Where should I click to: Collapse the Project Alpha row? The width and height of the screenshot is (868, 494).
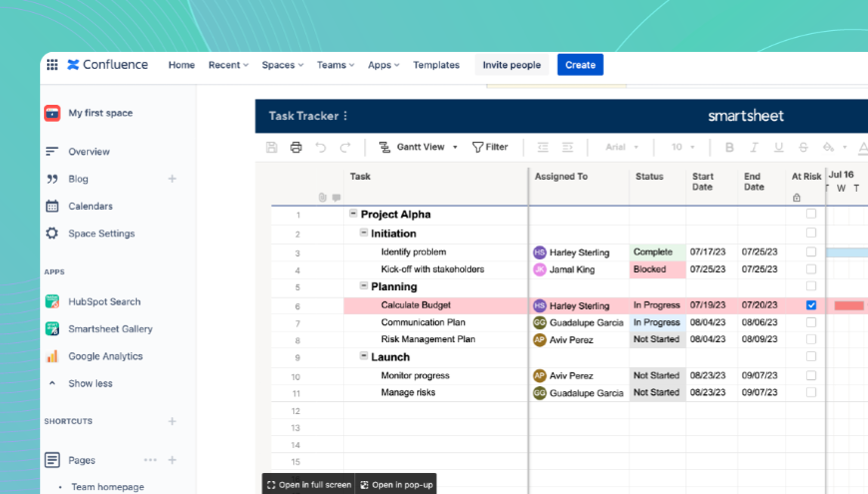click(x=353, y=214)
